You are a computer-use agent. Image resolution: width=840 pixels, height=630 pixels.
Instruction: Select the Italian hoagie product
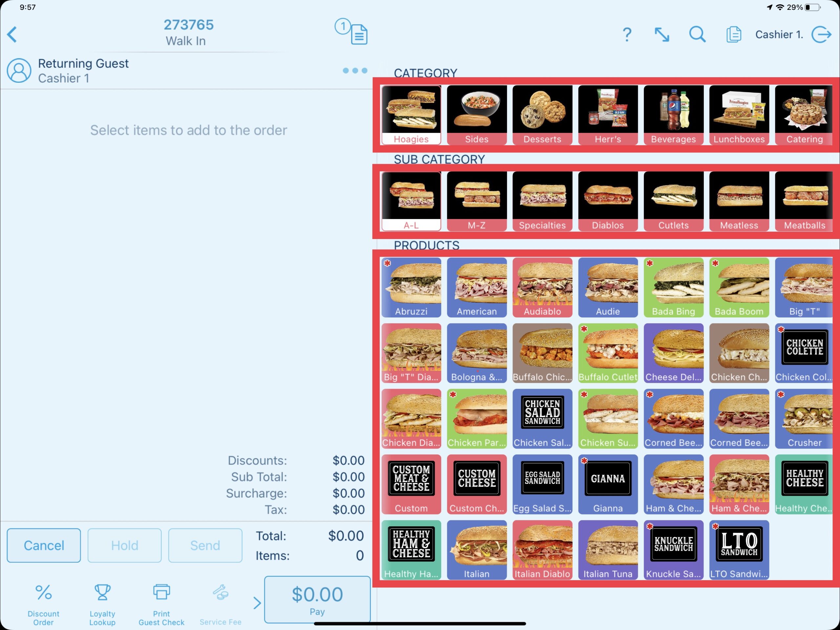(x=476, y=549)
